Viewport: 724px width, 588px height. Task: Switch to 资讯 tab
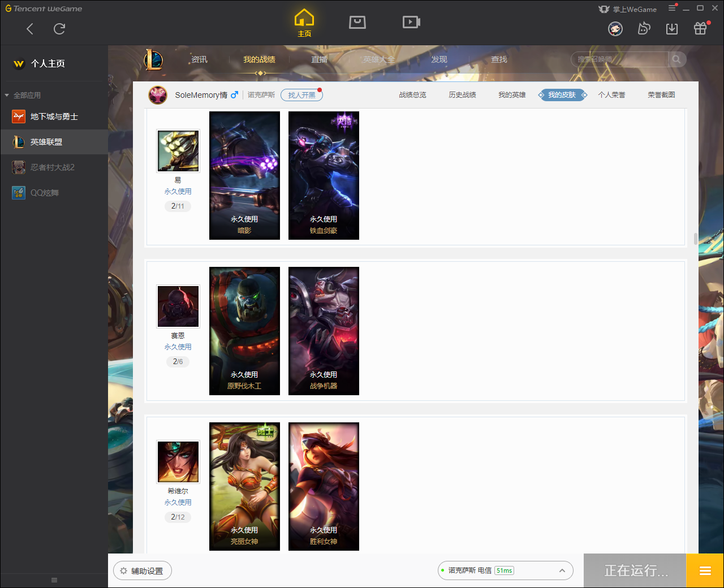199,59
